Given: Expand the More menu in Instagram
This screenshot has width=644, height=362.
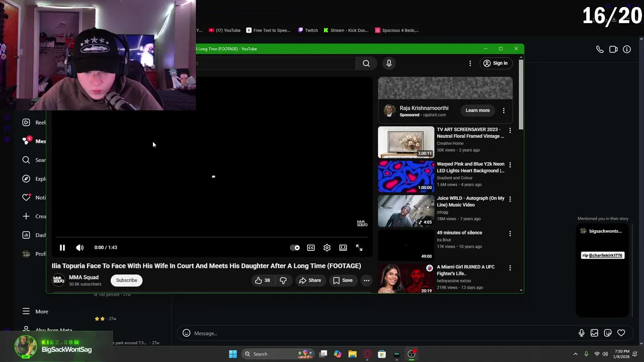Looking at the screenshot, I should pos(35,312).
